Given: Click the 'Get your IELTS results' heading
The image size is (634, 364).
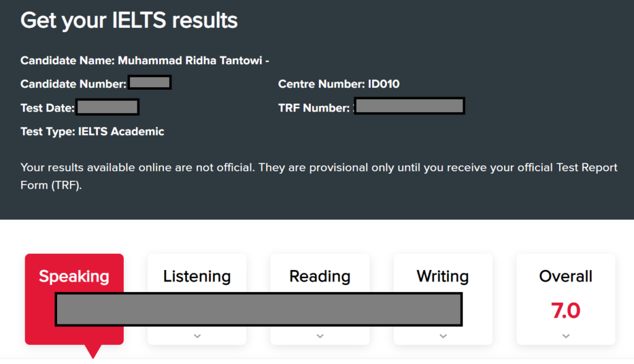Looking at the screenshot, I should pos(129,20).
